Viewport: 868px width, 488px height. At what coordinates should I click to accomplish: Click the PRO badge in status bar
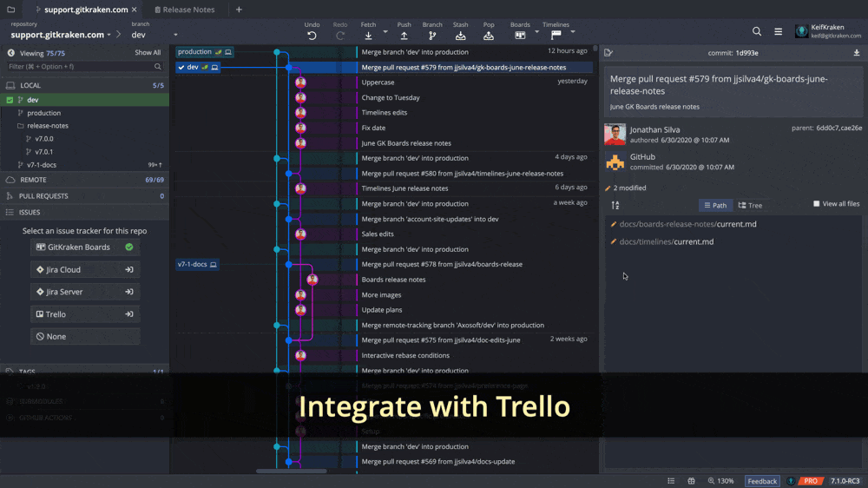click(811, 481)
